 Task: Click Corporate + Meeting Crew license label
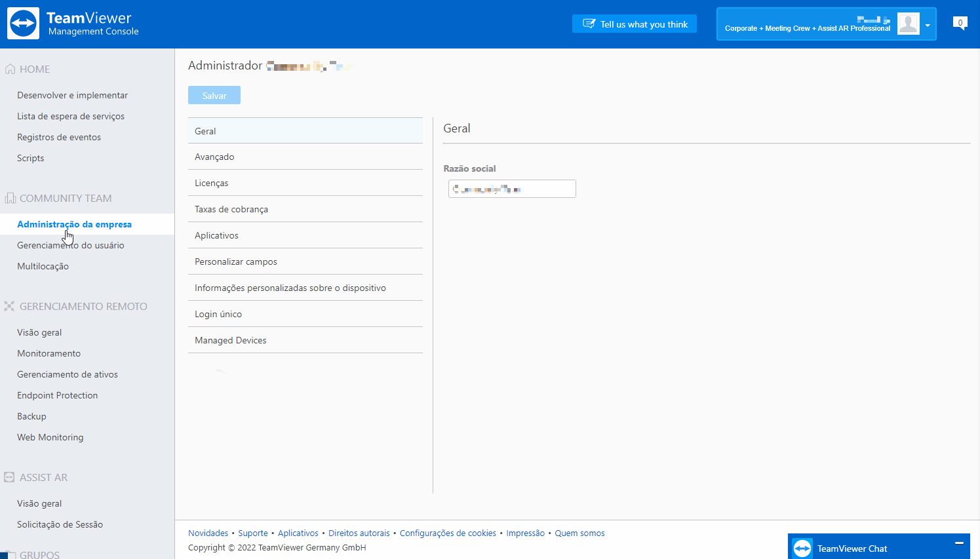click(x=808, y=28)
